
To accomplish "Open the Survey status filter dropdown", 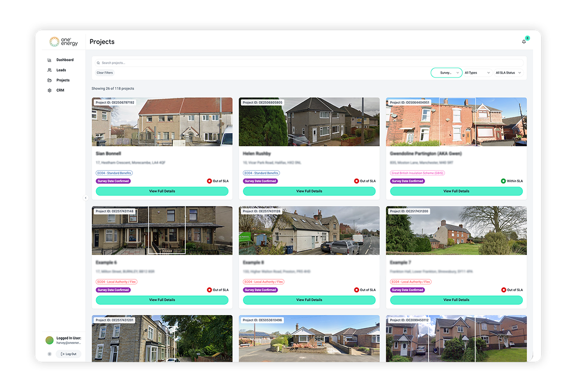I will point(446,73).
